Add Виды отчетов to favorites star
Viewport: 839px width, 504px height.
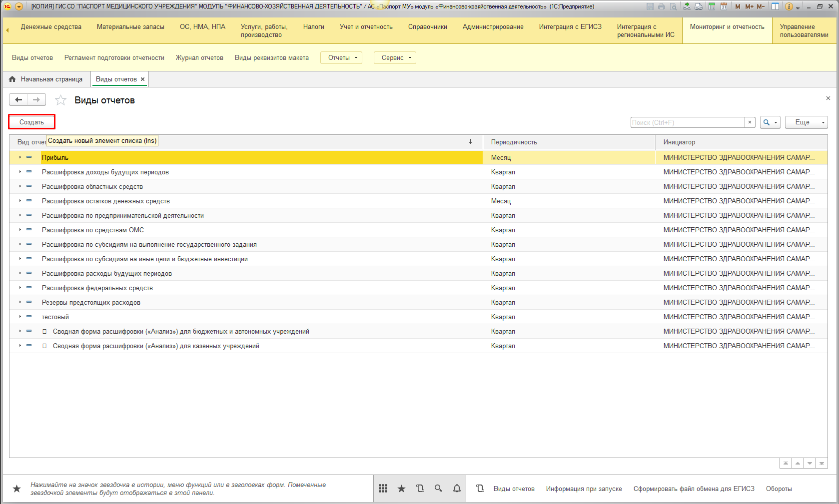coord(60,100)
